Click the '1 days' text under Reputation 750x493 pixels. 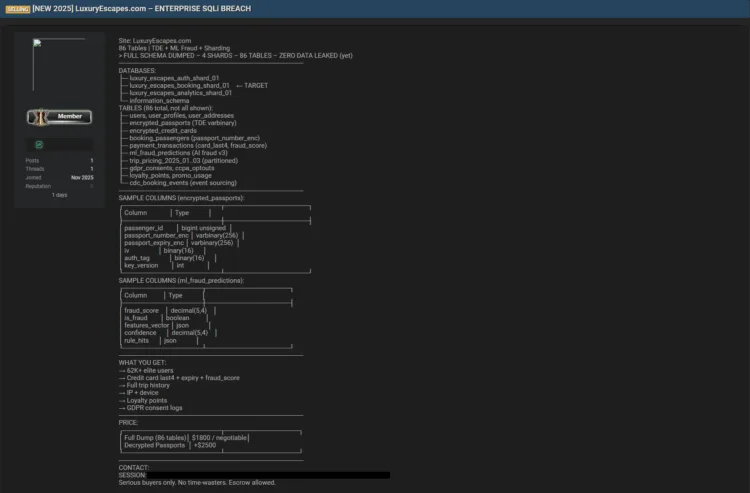click(59, 195)
